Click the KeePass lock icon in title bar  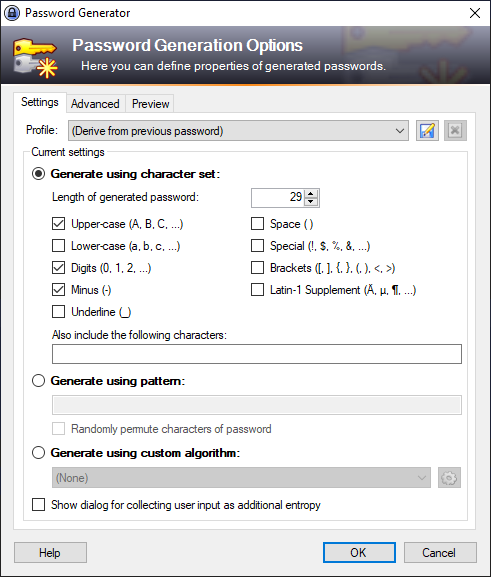[x=11, y=13]
